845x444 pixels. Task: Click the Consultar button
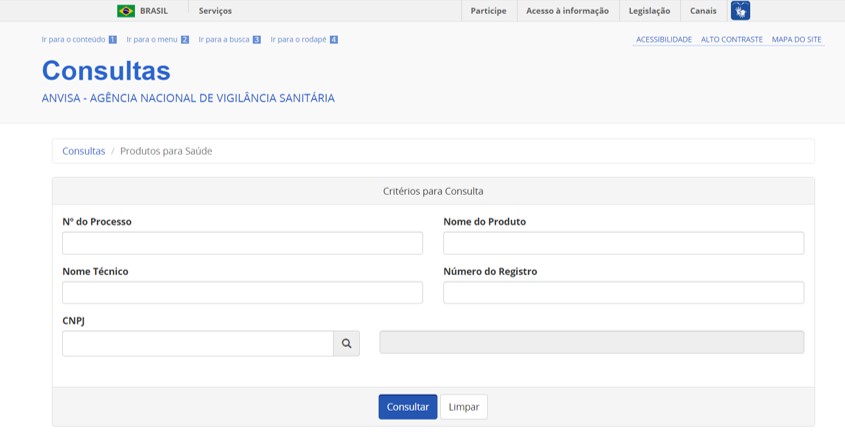408,407
